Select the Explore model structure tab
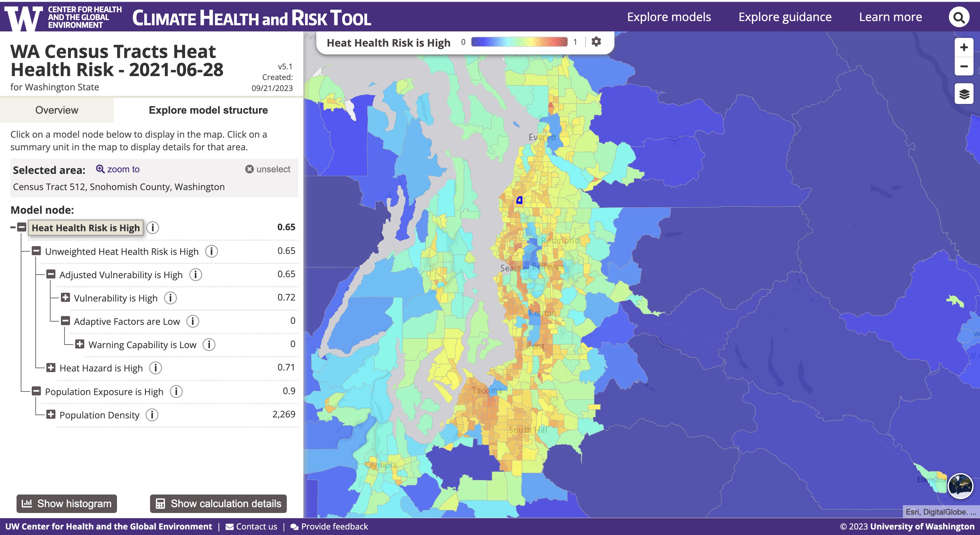The image size is (980, 535). pos(208,110)
